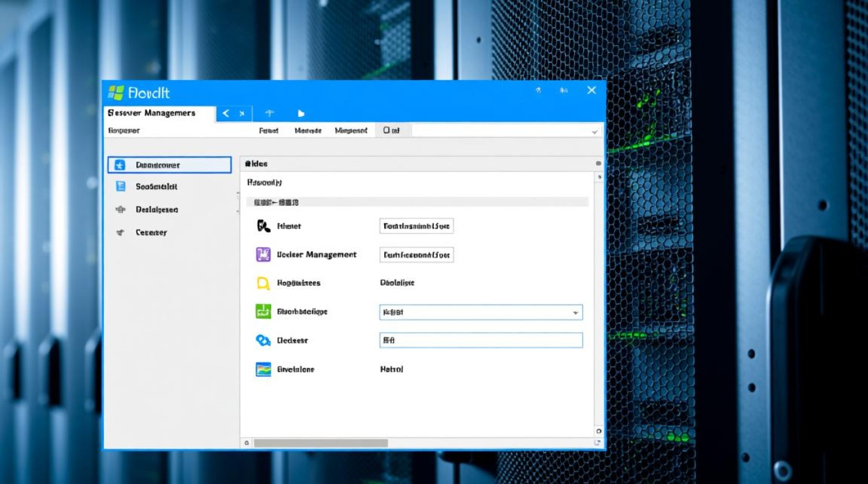Select the fourth sidebar item at the bottom
Screen dimensions: 868x484
tap(151, 232)
